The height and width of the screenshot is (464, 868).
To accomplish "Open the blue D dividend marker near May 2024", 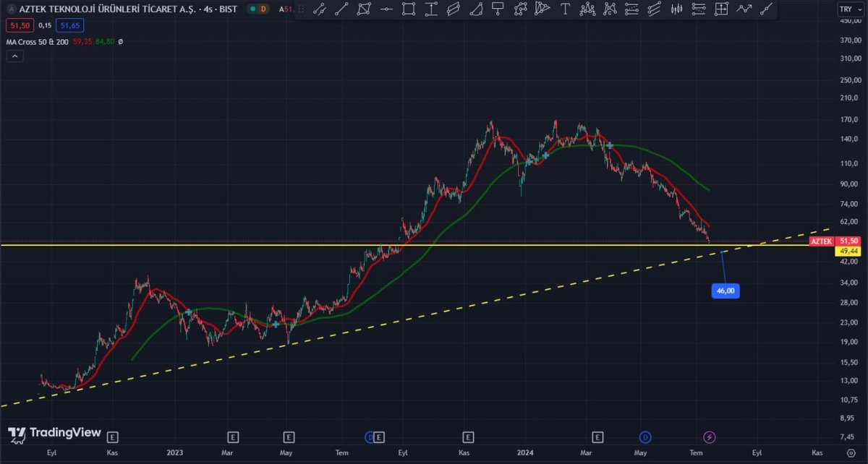I will point(645,437).
